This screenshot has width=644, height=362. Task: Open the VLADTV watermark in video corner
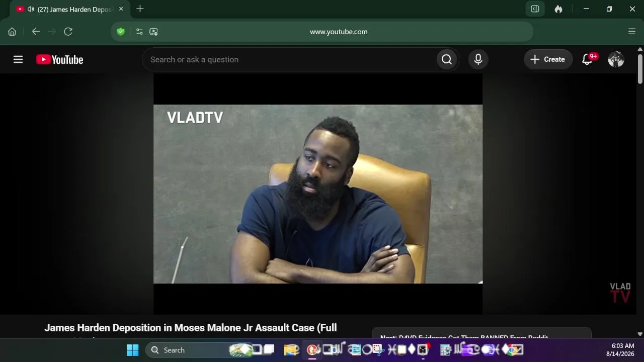[620, 293]
